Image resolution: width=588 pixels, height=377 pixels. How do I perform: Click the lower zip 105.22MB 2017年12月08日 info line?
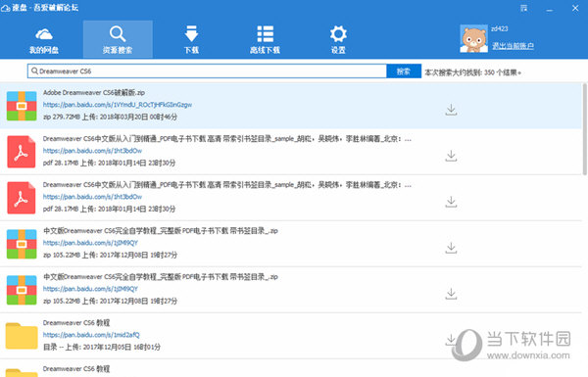[110, 301]
